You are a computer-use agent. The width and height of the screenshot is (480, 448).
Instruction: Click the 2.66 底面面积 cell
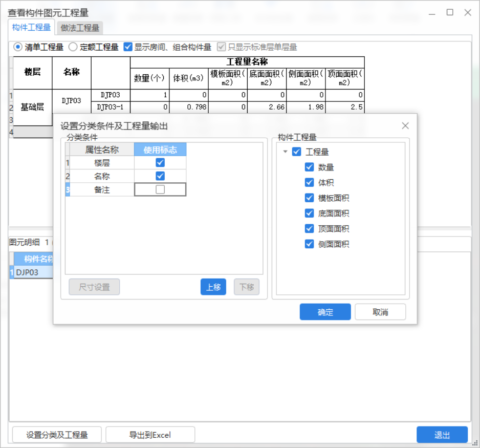(267, 107)
